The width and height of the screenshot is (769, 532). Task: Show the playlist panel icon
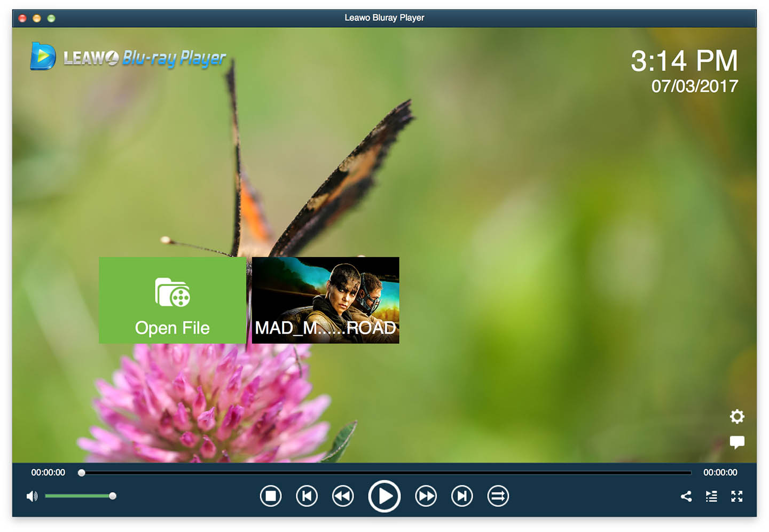pos(711,496)
